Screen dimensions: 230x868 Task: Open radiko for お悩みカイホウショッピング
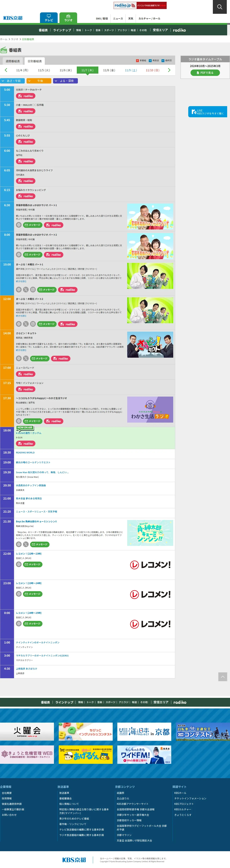pos(25,196)
